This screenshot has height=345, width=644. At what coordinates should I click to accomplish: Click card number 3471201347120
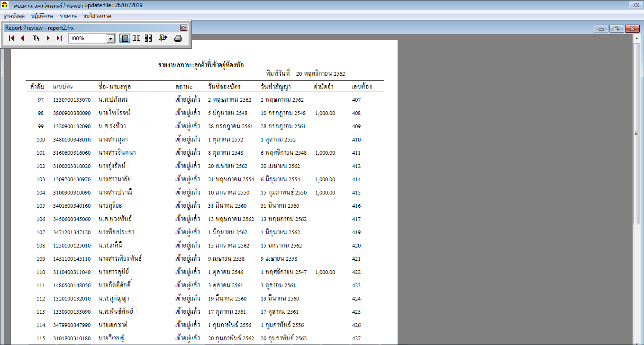point(72,232)
